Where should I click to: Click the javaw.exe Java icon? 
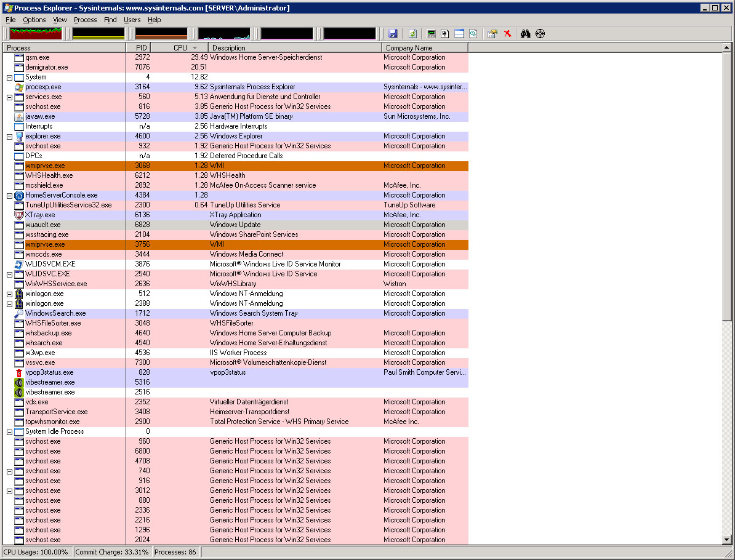pyautogui.click(x=18, y=117)
